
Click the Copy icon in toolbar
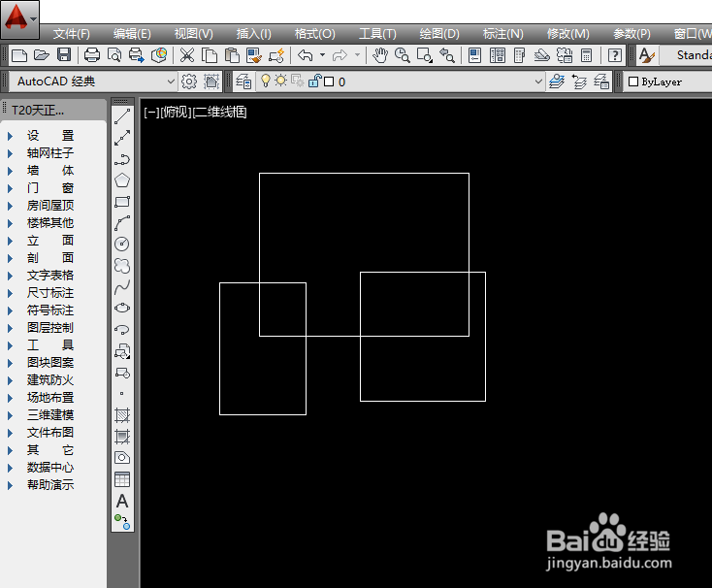[x=210, y=55]
